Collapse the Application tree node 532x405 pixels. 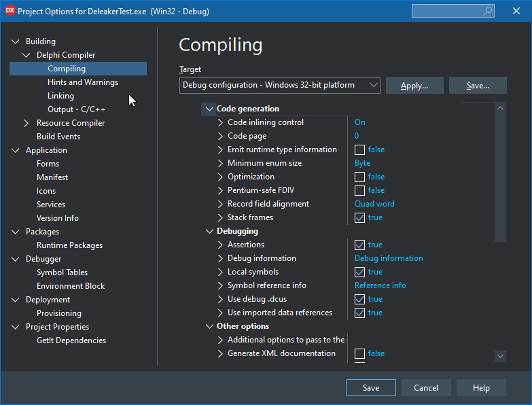point(15,150)
